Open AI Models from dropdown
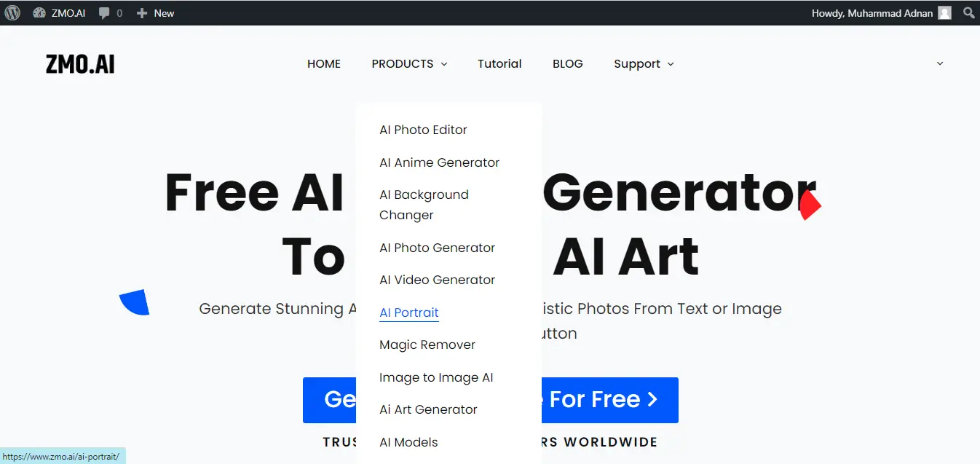Viewport: 980px width, 464px height. (x=408, y=442)
